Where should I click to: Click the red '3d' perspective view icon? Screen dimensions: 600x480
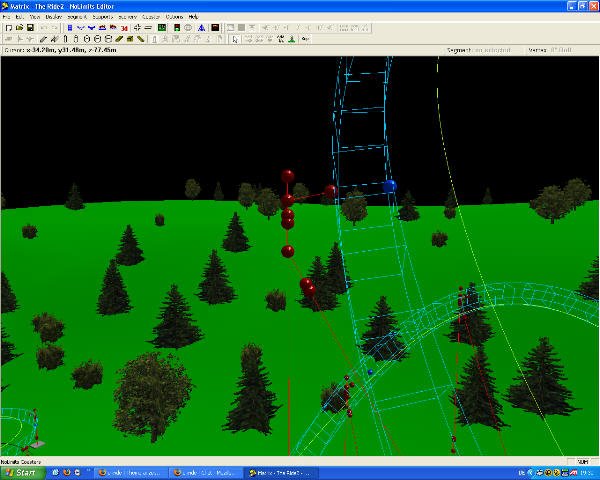pyautogui.click(x=124, y=28)
